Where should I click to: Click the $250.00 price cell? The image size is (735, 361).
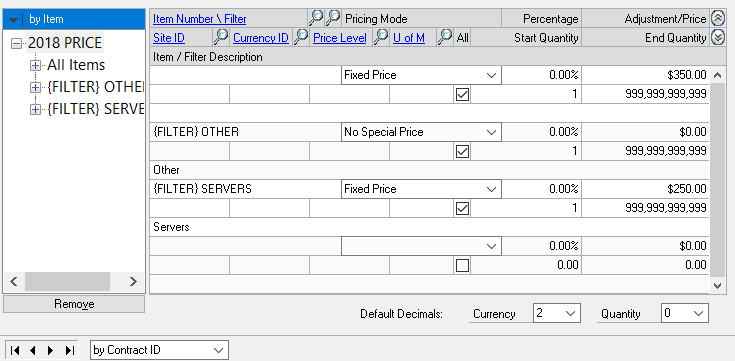tap(646, 189)
